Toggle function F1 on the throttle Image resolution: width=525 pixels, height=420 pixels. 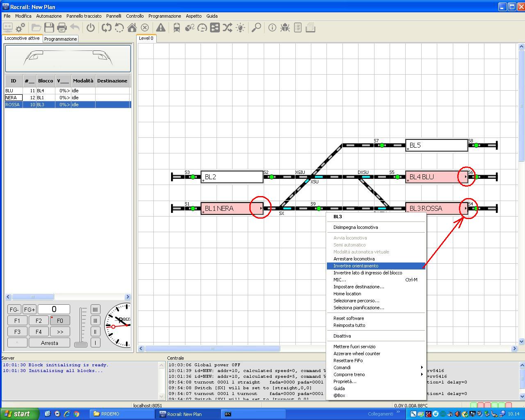click(x=17, y=321)
